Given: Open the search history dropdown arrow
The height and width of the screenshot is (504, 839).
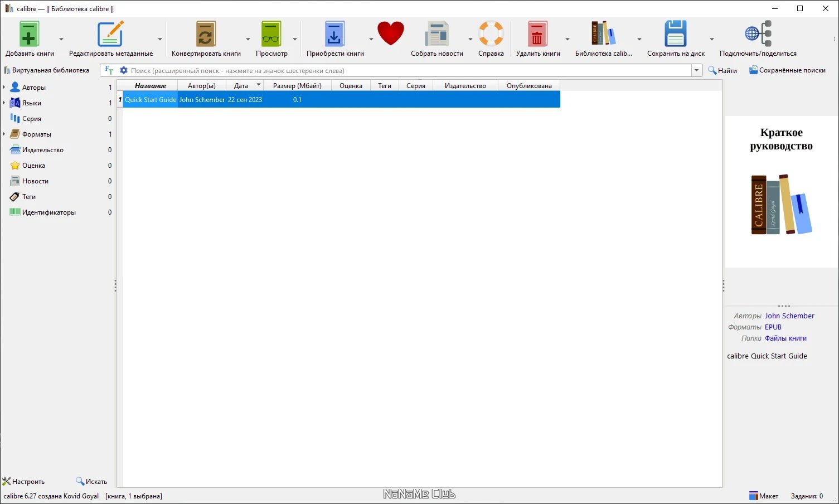Looking at the screenshot, I should [x=697, y=70].
